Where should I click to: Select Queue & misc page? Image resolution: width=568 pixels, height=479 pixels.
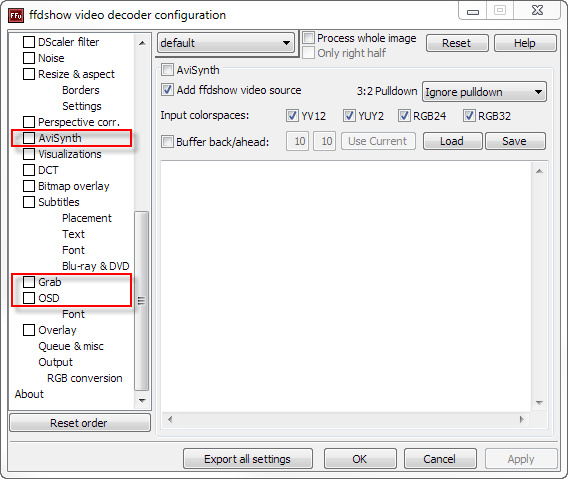coord(71,346)
